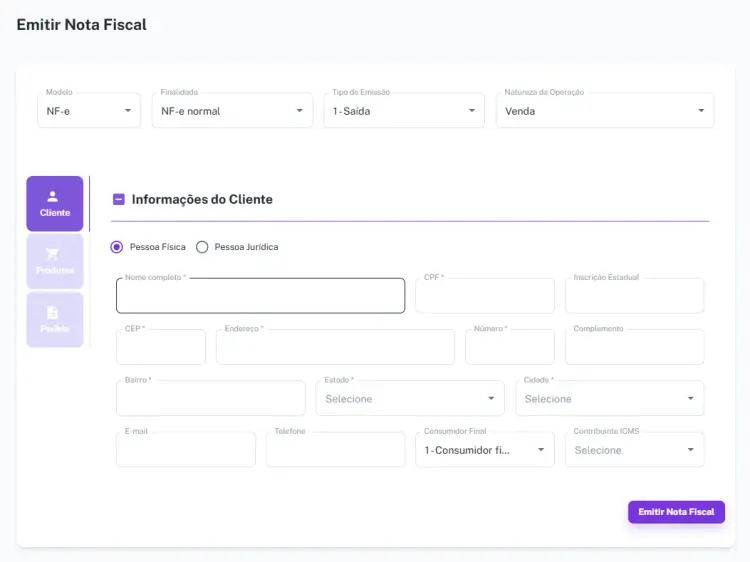Focus the E-mail input field
750x562 pixels.
click(x=186, y=450)
